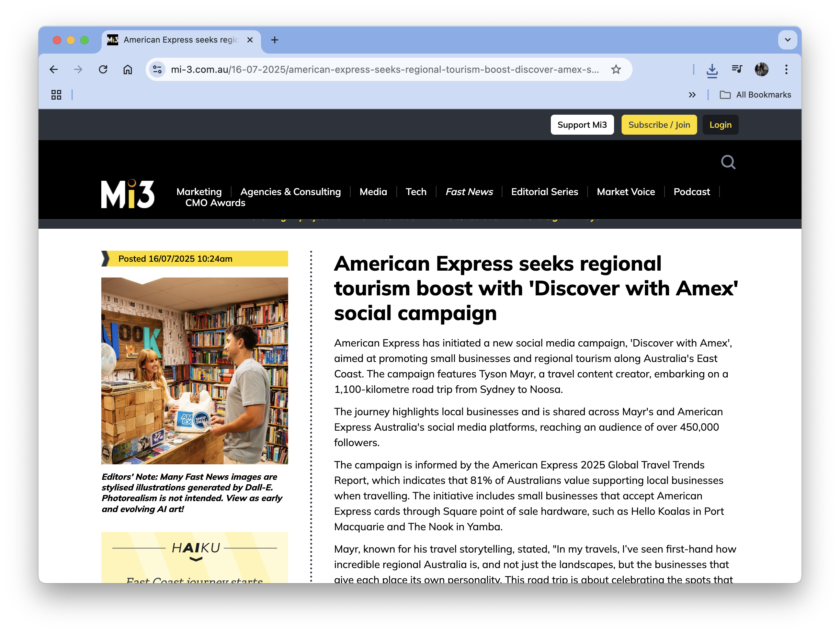Reload the current page
The width and height of the screenshot is (840, 634).
[103, 69]
